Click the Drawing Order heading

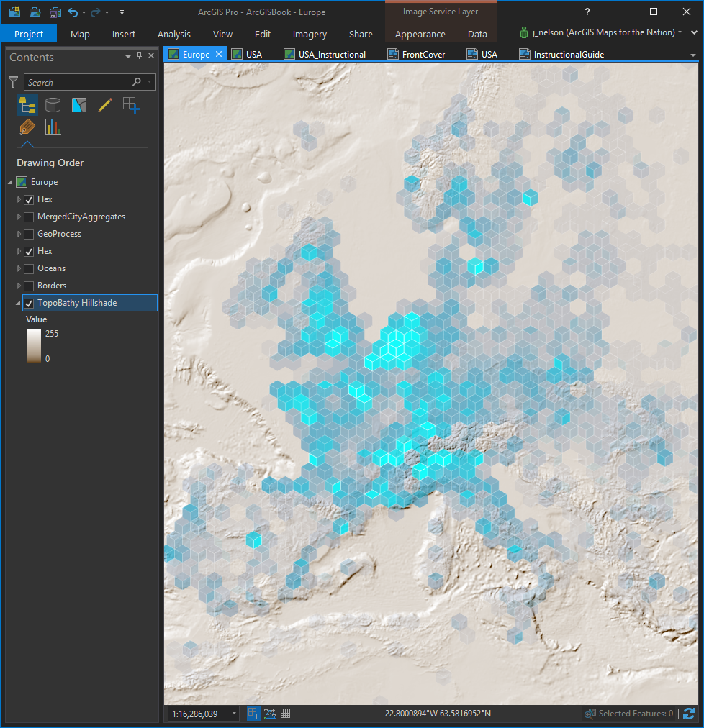50,163
